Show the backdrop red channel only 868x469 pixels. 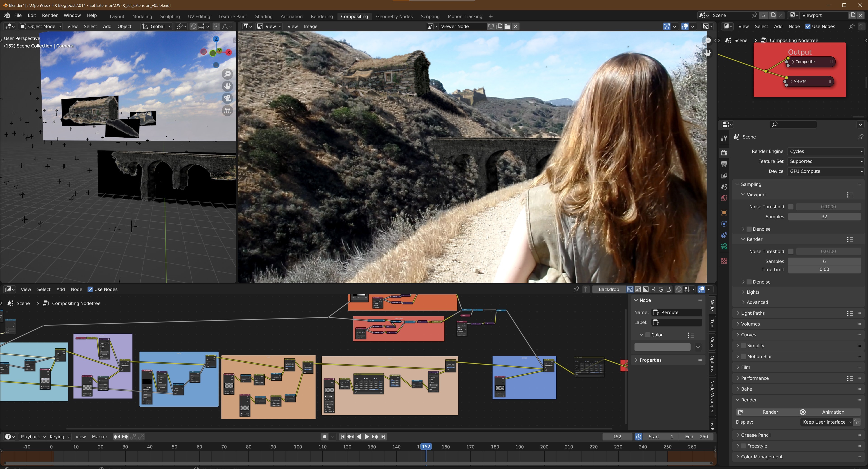[x=653, y=290]
